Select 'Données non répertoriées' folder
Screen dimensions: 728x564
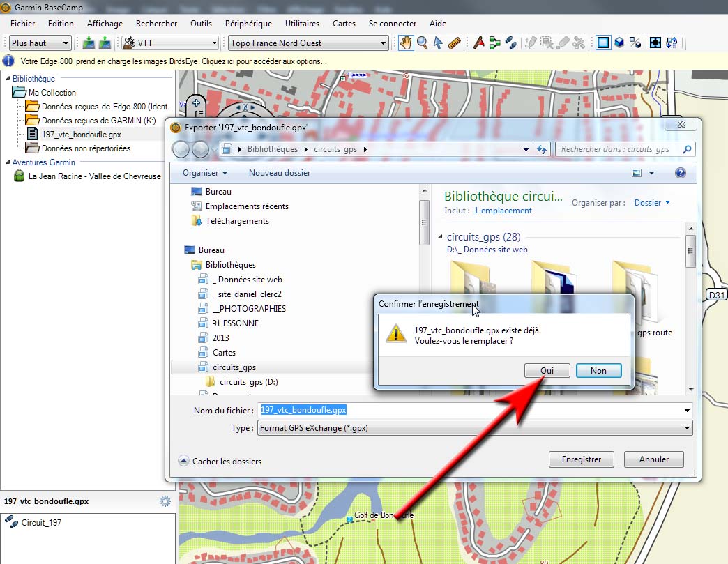(86, 148)
